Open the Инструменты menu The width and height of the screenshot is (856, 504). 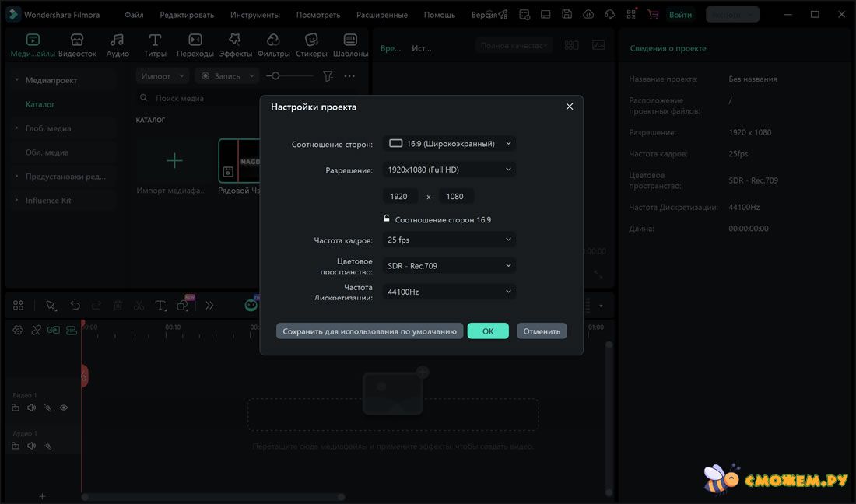pos(254,15)
